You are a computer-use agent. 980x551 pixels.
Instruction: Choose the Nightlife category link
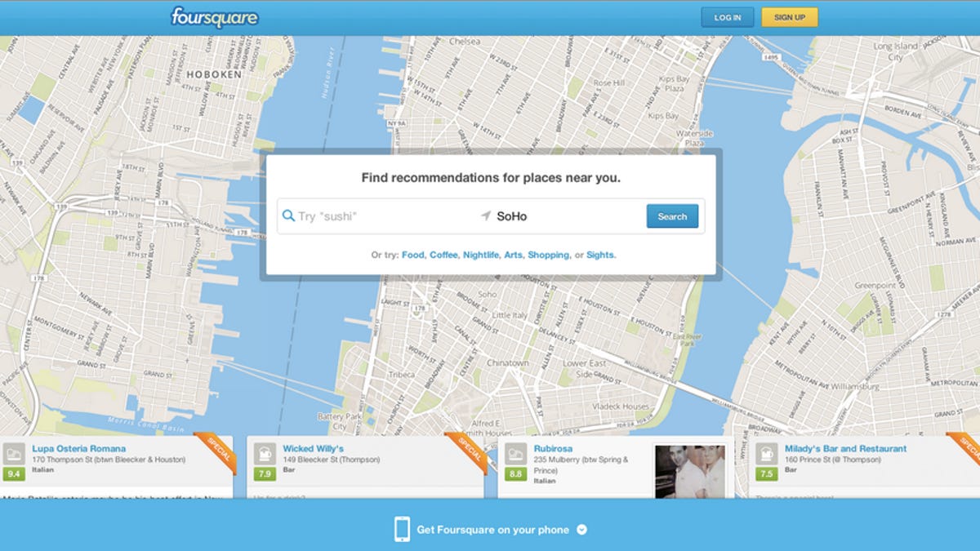pos(480,255)
